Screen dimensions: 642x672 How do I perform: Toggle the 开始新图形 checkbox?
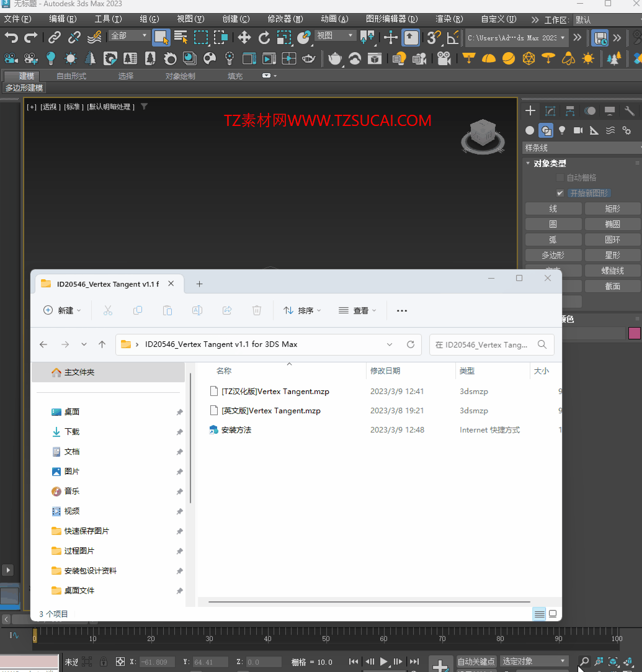coord(560,193)
